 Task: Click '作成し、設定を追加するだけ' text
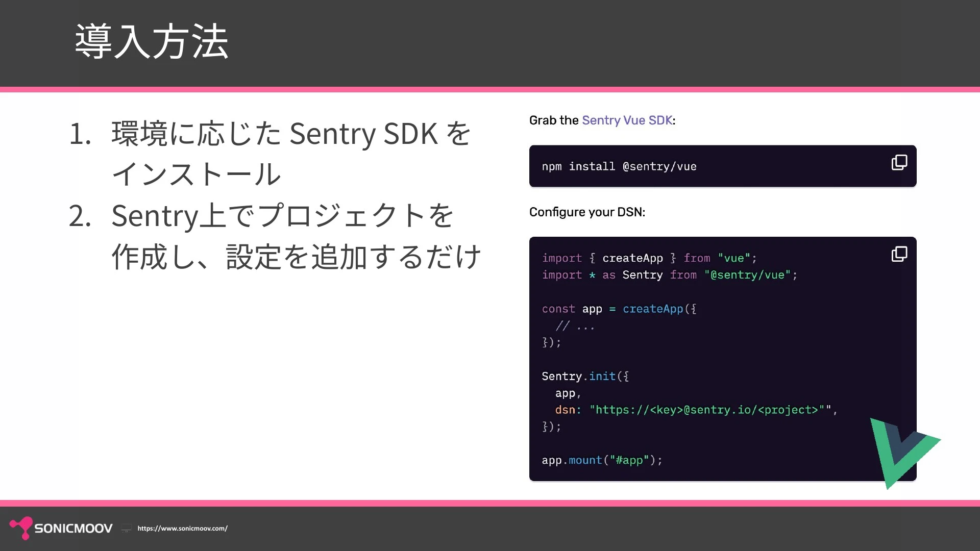pyautogui.click(x=297, y=257)
